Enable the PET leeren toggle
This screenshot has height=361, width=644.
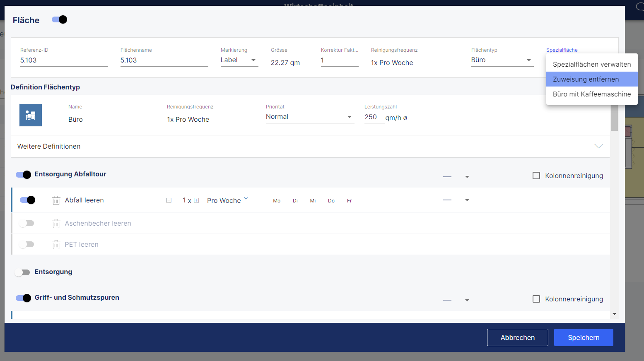27,245
